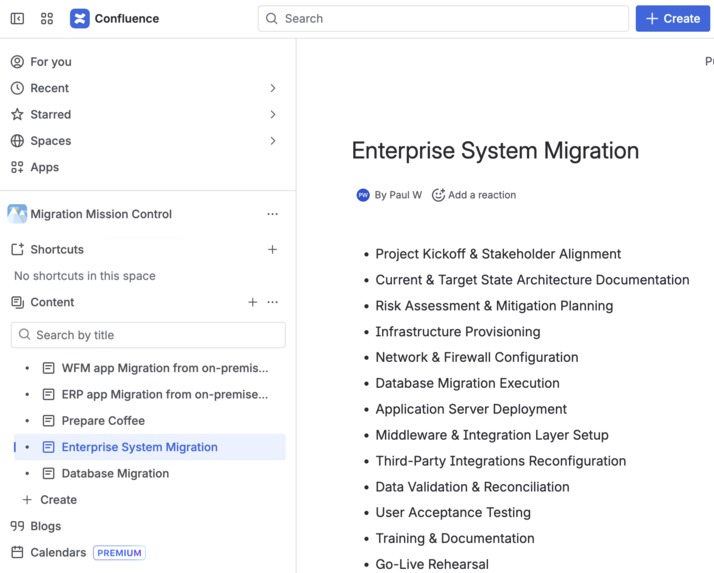714x573 pixels.
Task: Click the Spaces globe icon
Action: [x=17, y=141]
